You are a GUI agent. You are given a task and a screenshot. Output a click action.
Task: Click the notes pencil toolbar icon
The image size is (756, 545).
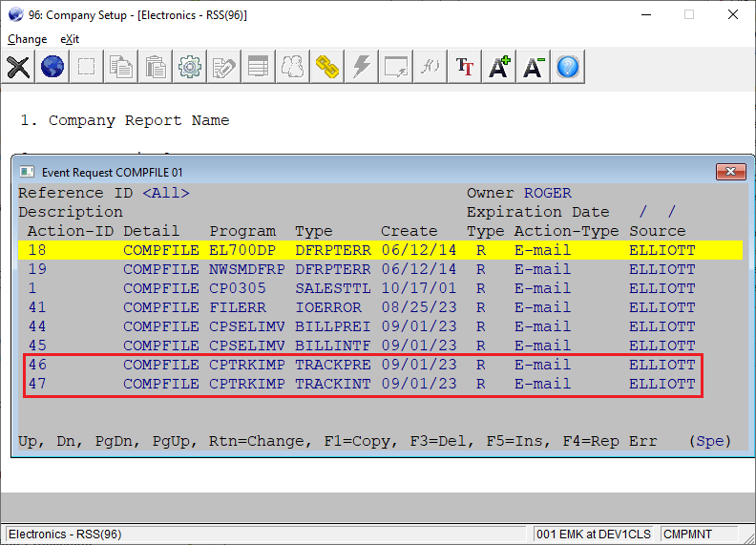point(223,67)
